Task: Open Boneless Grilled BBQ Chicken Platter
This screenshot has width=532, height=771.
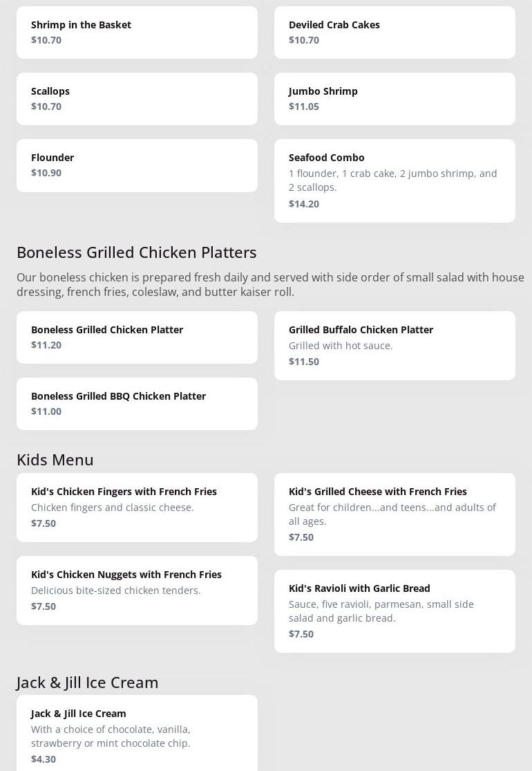Action: [137, 403]
